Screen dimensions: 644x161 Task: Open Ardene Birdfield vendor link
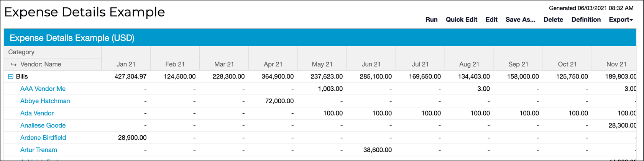(43, 138)
